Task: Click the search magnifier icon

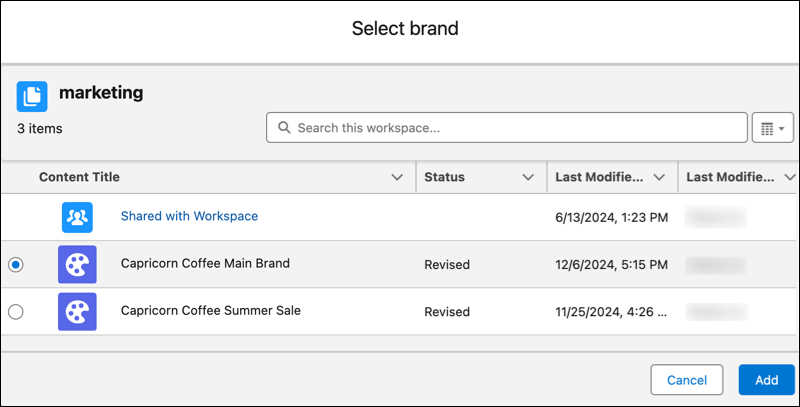Action: pos(284,128)
